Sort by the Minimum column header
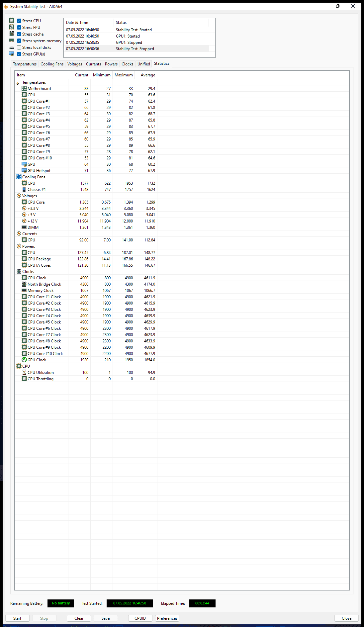The image size is (364, 627). pos(102,75)
